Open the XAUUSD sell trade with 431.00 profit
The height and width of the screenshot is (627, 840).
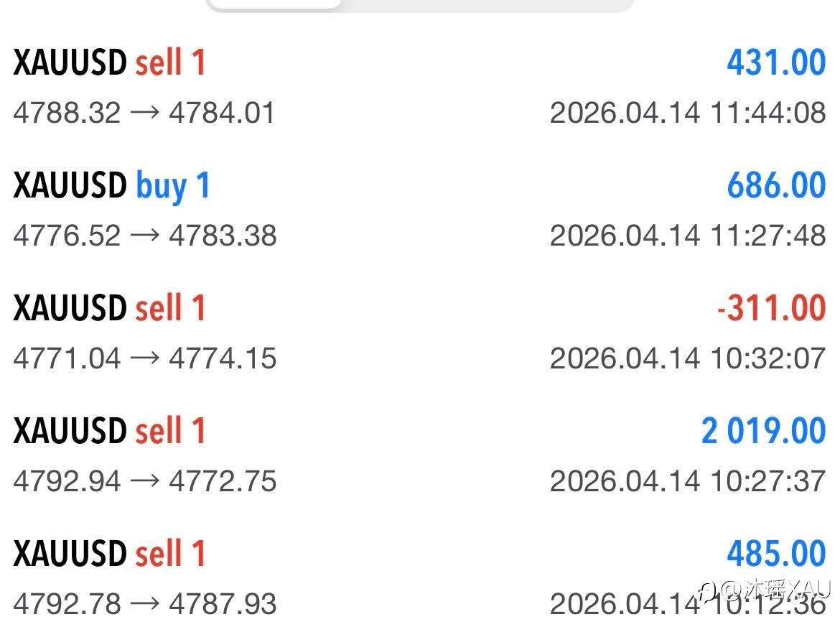click(x=109, y=63)
